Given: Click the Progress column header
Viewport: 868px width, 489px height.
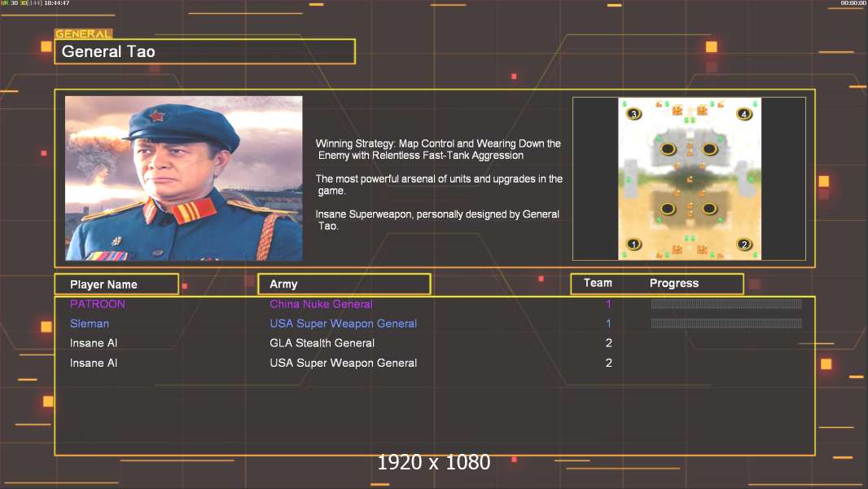Looking at the screenshot, I should pyautogui.click(x=674, y=283).
